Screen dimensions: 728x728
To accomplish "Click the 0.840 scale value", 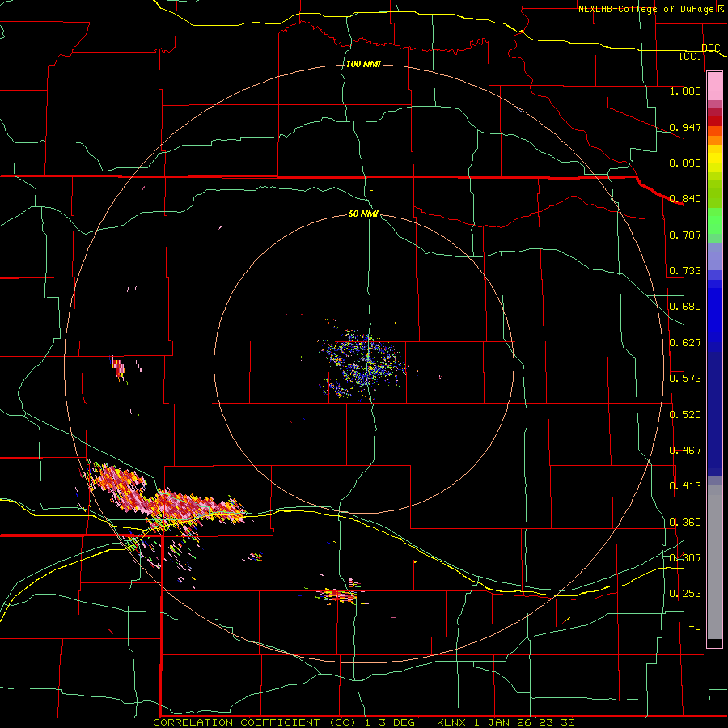I will (685, 199).
